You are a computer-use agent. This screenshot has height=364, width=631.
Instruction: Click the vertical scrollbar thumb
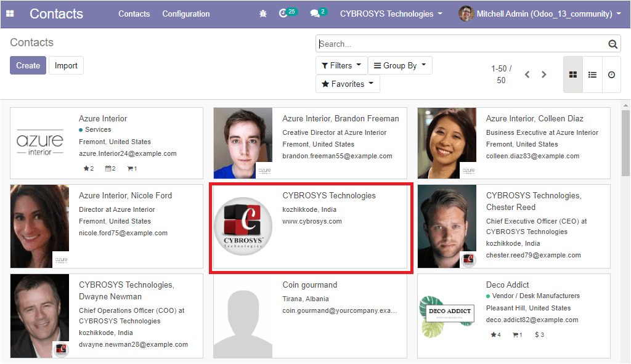(625, 143)
